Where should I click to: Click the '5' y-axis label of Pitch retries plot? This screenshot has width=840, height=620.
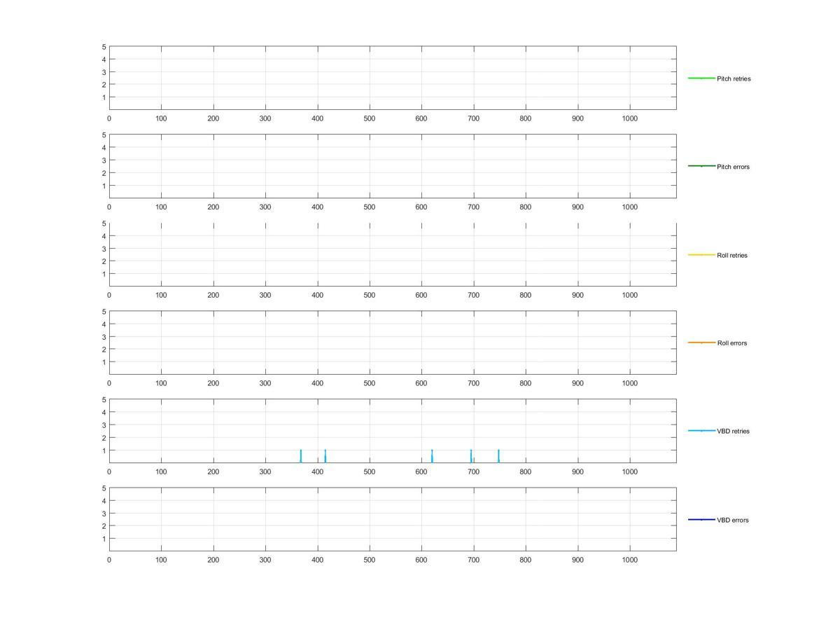[104, 47]
